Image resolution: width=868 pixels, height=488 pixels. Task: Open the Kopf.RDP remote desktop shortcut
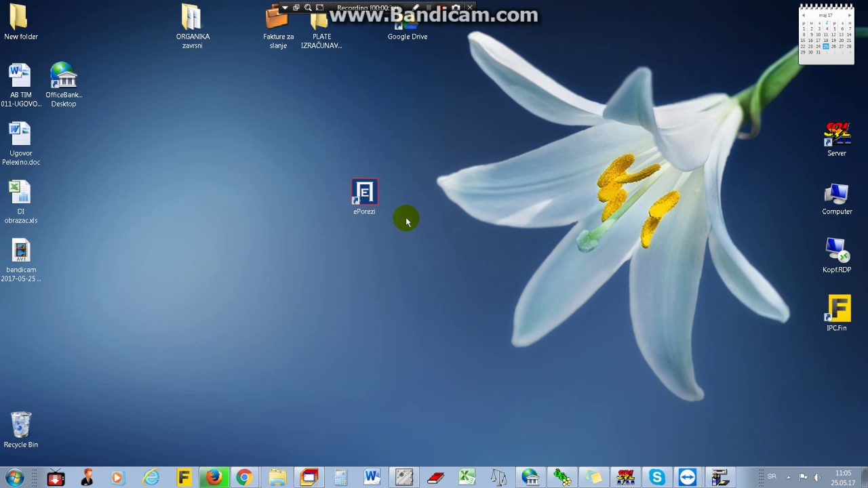[x=837, y=256]
